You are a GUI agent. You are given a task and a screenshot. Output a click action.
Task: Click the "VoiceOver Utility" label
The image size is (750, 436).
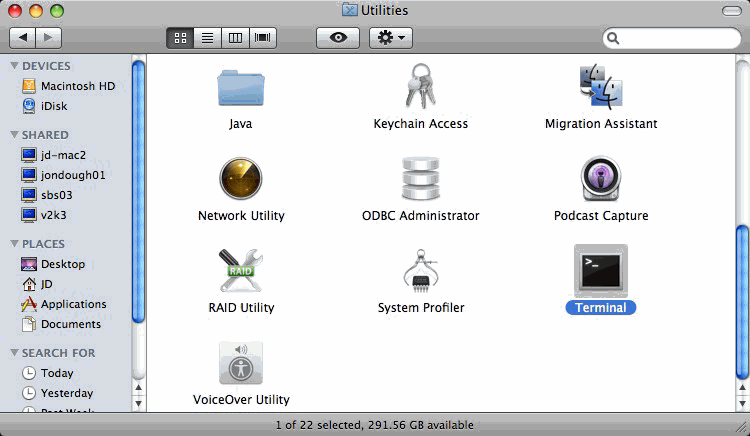point(241,399)
